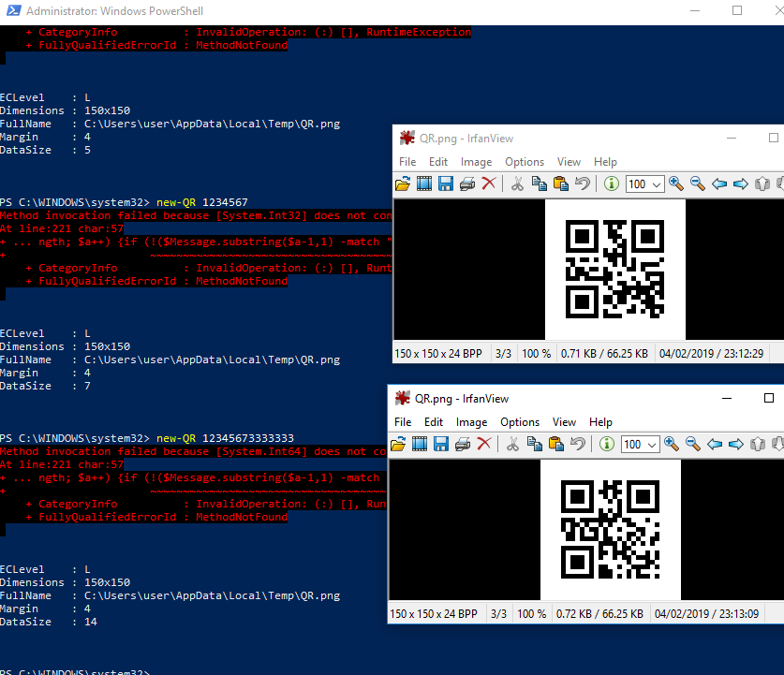This screenshot has height=675, width=784.
Task: Click QR code image in 0.71 KB IrfanView window
Action: (615, 270)
